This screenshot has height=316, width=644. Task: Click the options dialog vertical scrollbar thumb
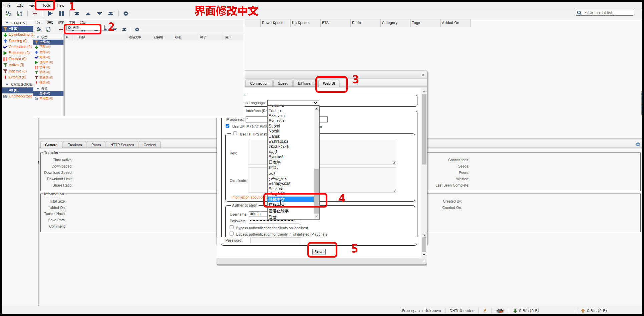(x=424, y=129)
